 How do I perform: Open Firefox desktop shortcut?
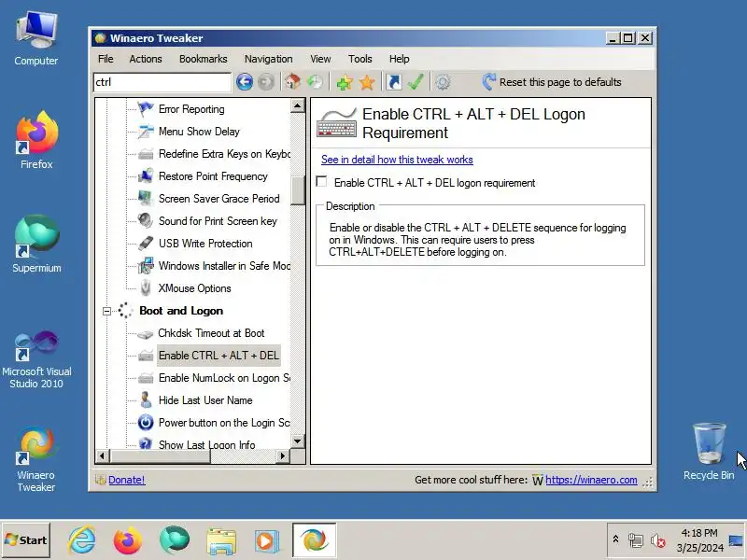tap(36, 141)
